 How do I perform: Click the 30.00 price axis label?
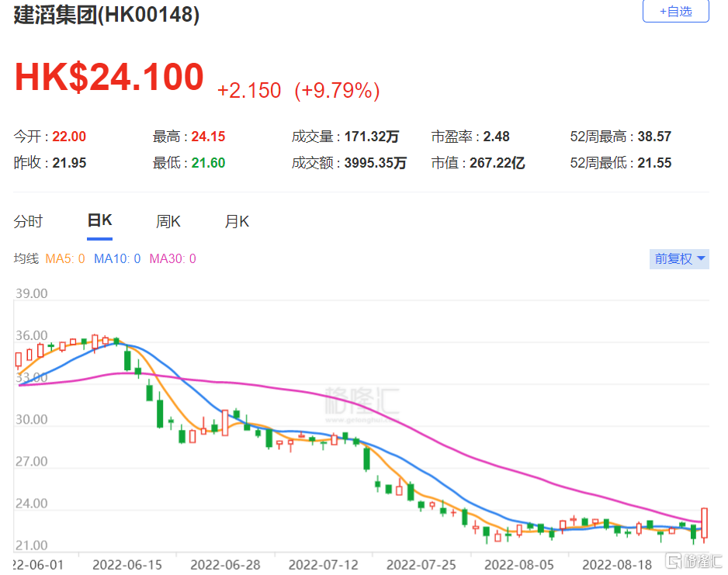pos(32,420)
